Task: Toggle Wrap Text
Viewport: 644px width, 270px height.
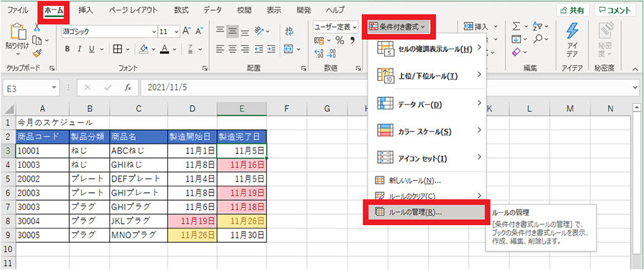Action: [290, 31]
